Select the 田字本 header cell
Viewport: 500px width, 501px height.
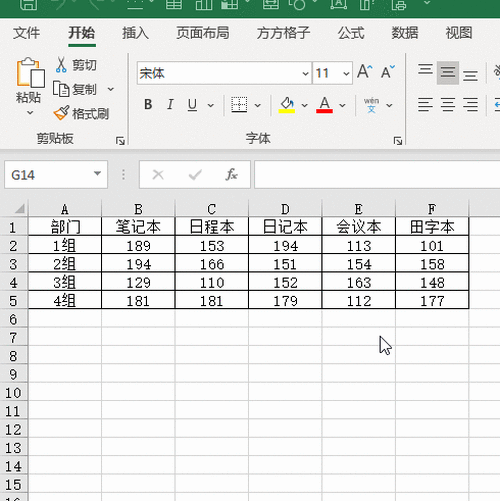(x=432, y=227)
